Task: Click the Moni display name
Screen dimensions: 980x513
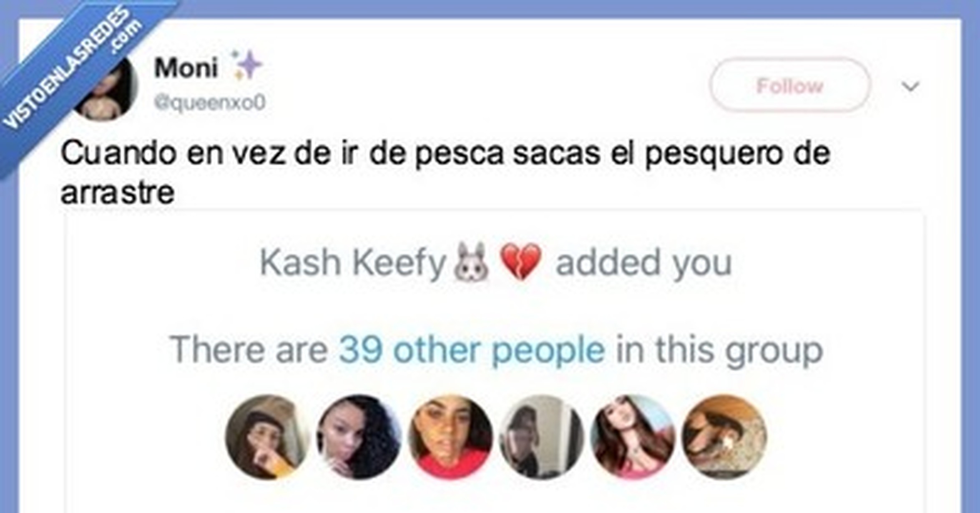Action: click(x=186, y=68)
